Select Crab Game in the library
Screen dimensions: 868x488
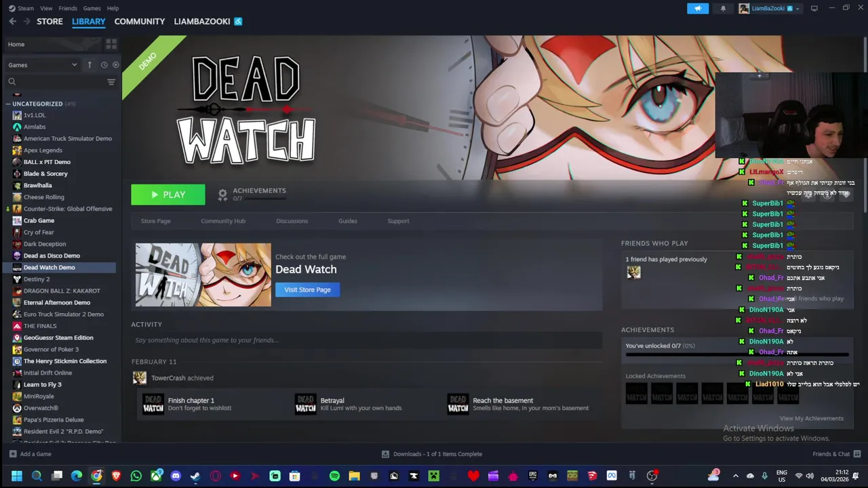coord(39,220)
